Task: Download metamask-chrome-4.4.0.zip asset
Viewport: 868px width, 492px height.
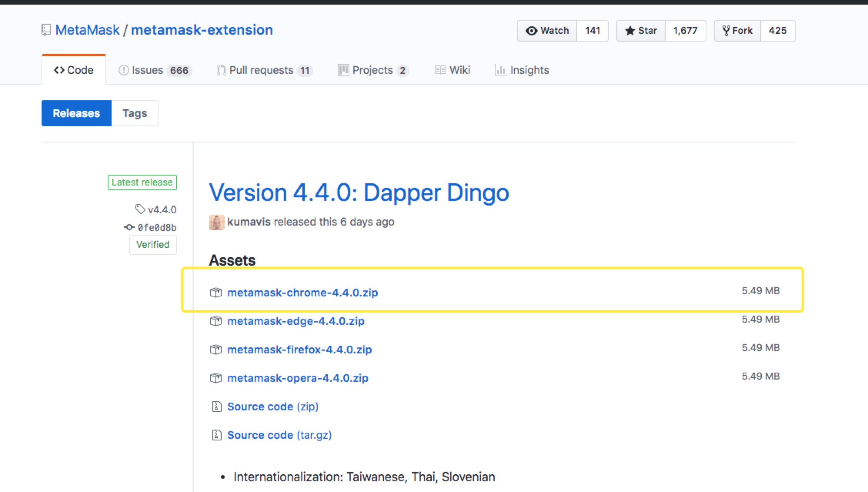Action: coord(302,292)
